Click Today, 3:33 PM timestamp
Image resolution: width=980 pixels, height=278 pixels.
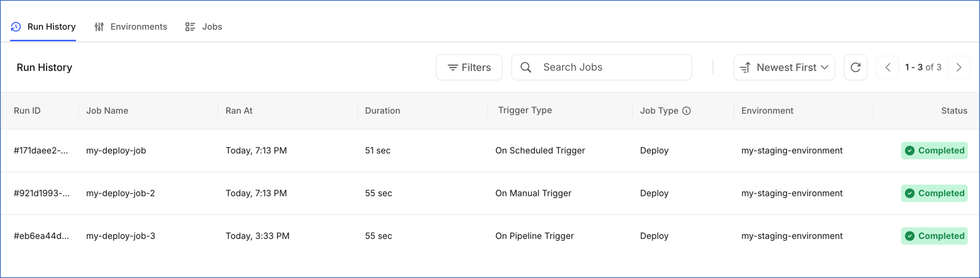pyautogui.click(x=257, y=236)
